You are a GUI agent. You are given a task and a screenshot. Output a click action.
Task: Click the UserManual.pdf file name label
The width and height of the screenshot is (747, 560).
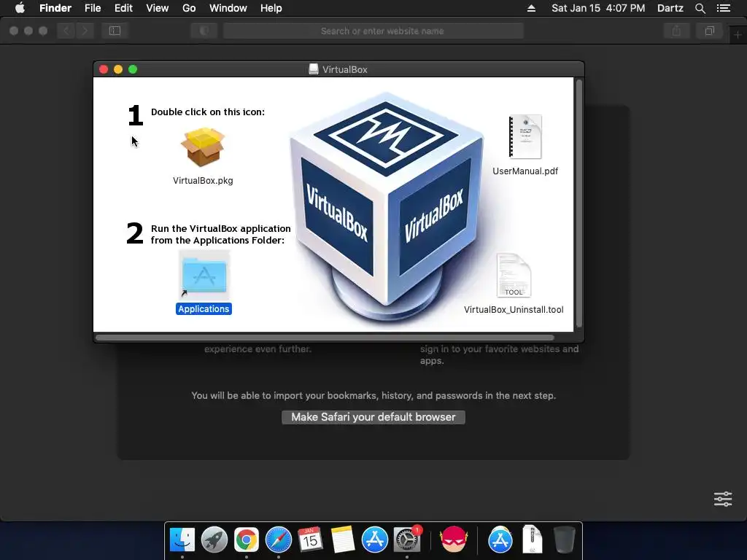tap(525, 171)
